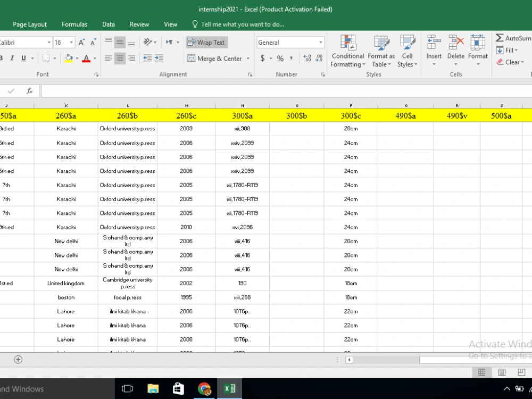Open the View tab
The height and width of the screenshot is (399, 532).
(x=170, y=24)
